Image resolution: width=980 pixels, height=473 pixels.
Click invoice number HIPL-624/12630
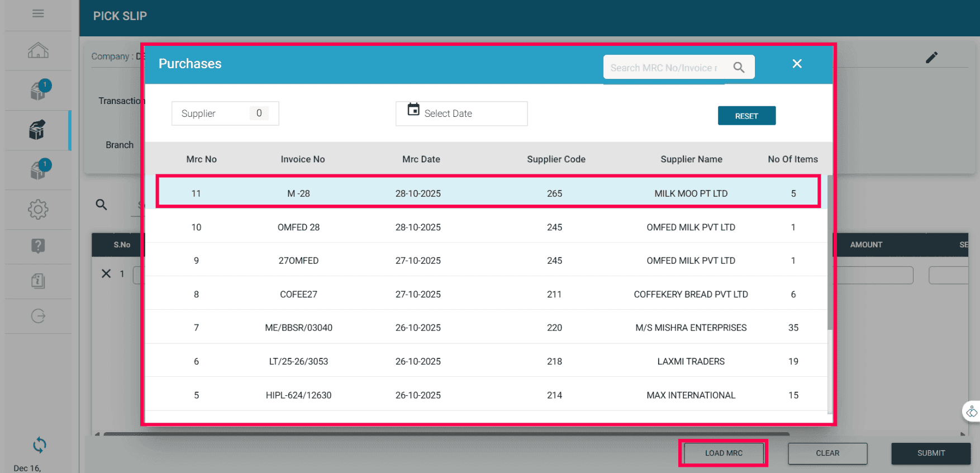pyautogui.click(x=298, y=395)
